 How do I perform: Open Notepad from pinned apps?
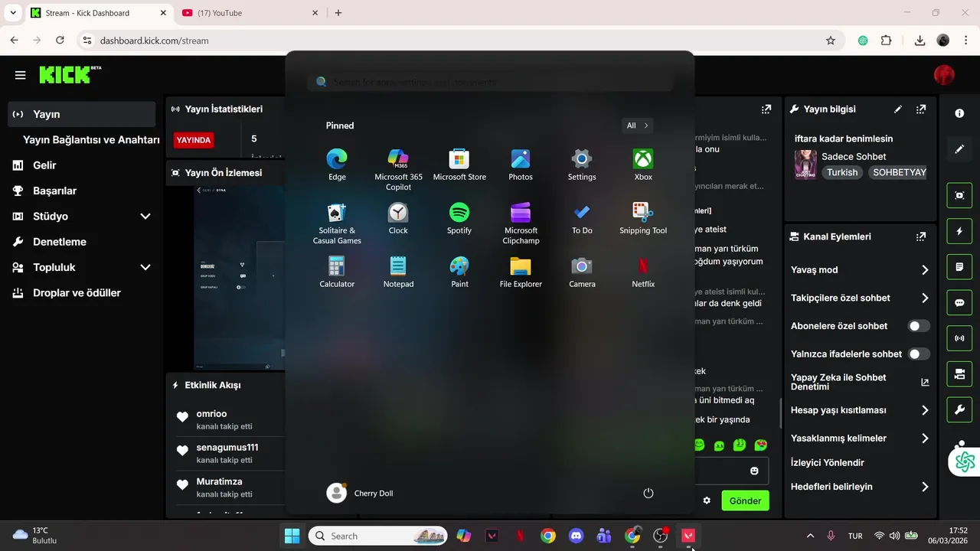[x=398, y=272]
